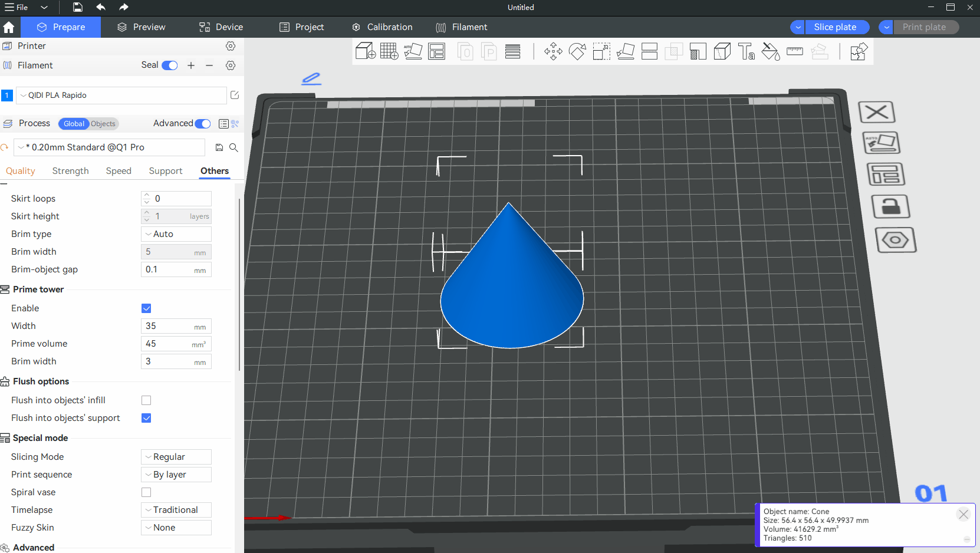Expand the Timelapse dropdown
This screenshot has height=553, width=980.
click(176, 510)
